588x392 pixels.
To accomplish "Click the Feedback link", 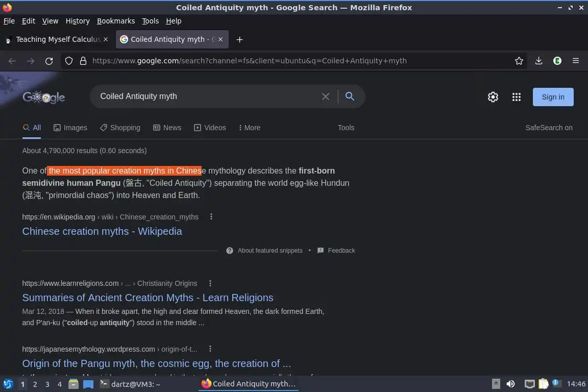I will (x=341, y=251).
